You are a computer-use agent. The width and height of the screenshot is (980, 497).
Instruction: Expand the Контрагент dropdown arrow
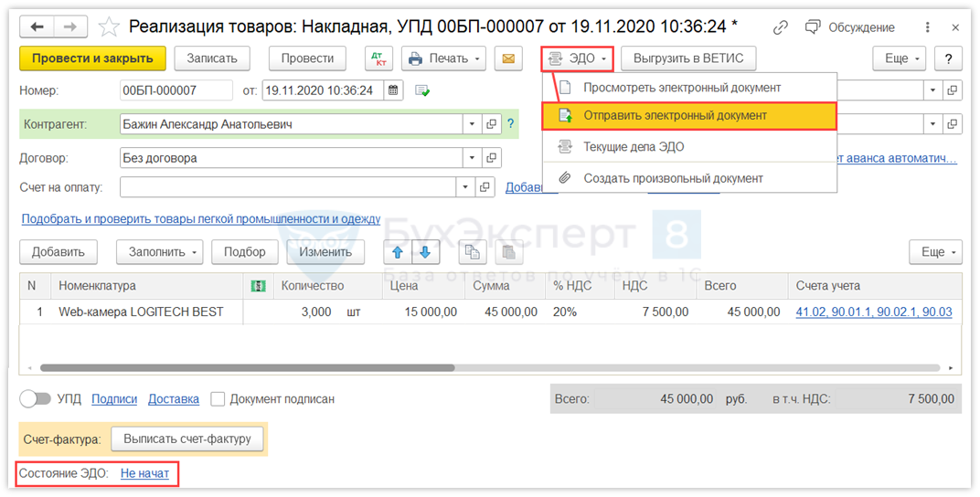click(472, 124)
